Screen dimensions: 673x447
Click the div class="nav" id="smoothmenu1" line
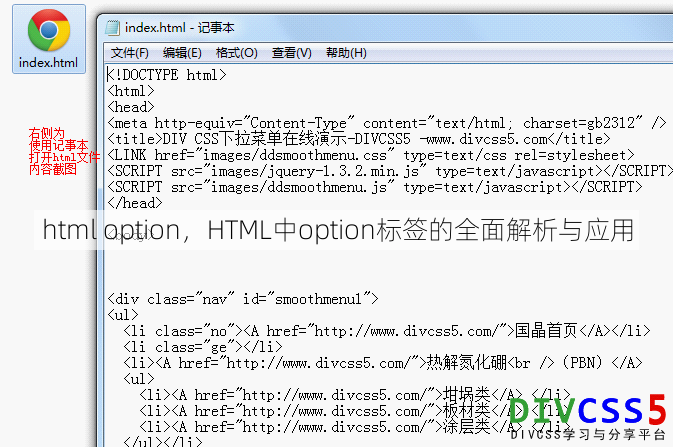coord(243,299)
